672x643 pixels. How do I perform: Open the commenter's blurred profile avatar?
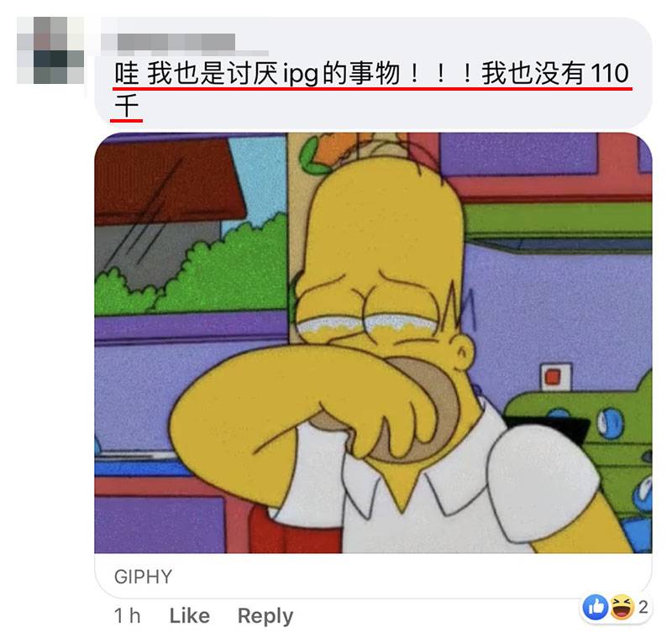coord(50,50)
